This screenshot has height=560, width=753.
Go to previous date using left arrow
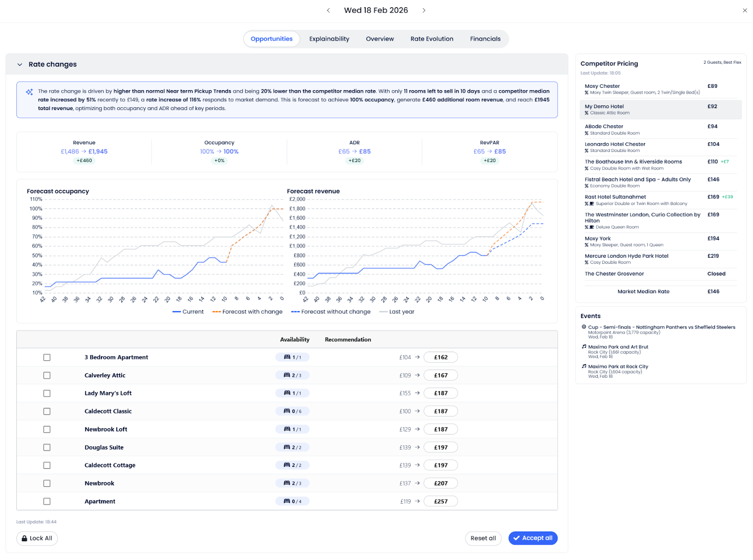328,10
